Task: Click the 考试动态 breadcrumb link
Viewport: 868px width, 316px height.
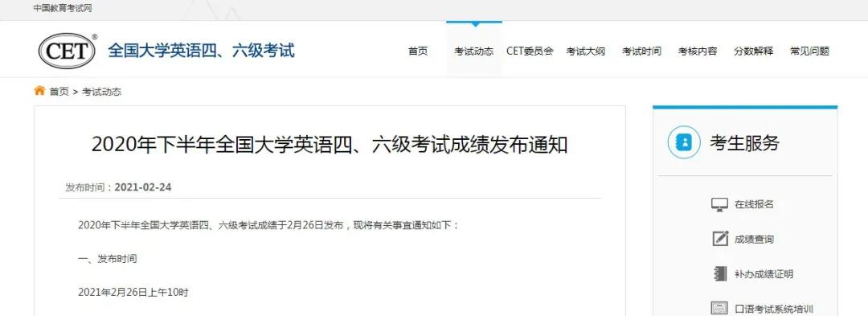Action: pos(101,92)
